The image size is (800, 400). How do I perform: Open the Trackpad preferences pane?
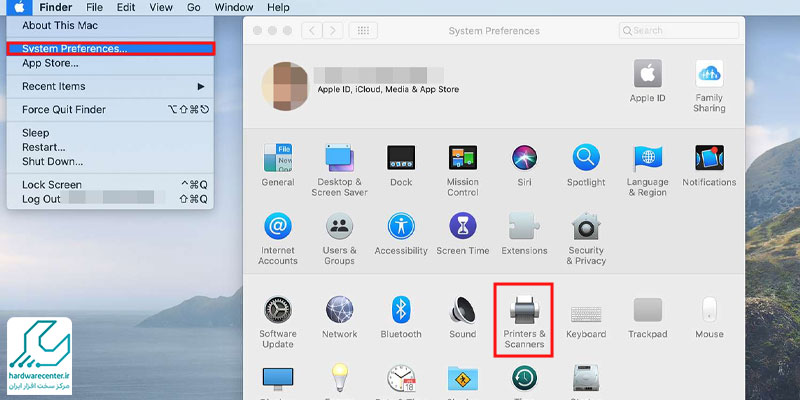[x=647, y=316]
